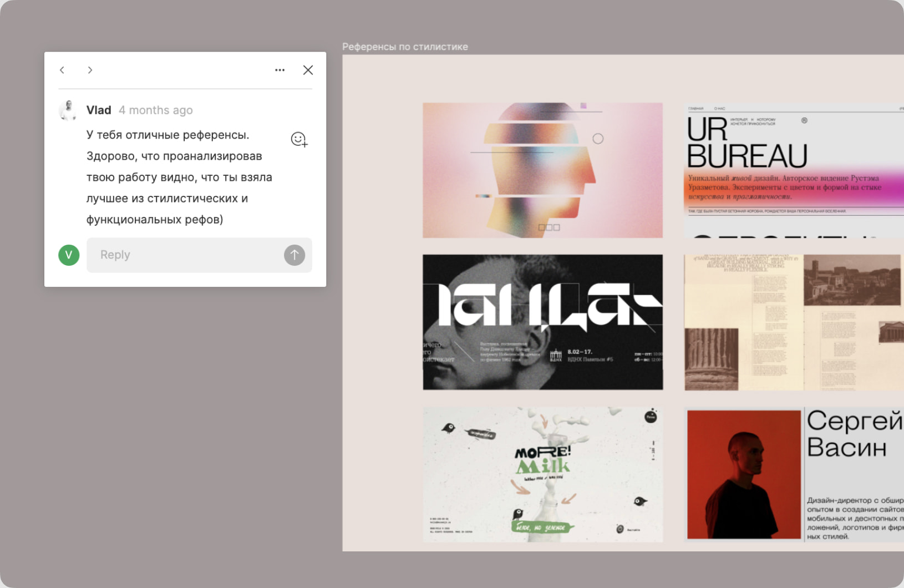Viewport: 904px width, 588px height.
Task: Click Vlad's profile avatar
Action: [68, 110]
